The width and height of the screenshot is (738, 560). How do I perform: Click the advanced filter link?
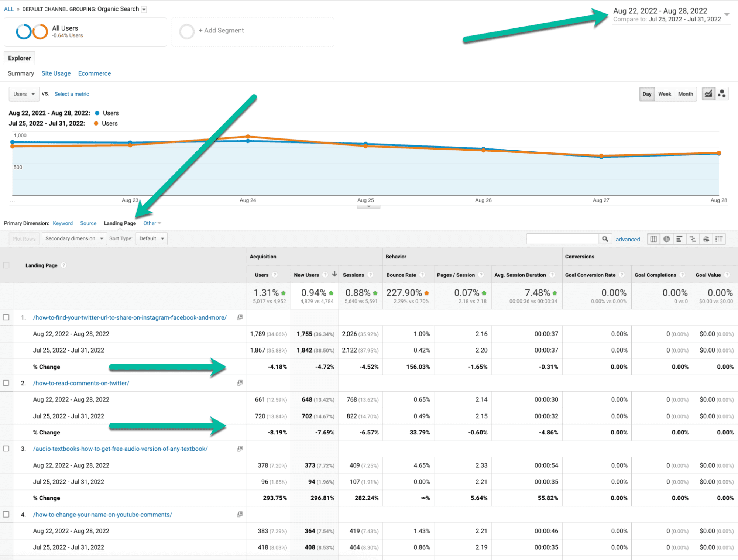(x=628, y=239)
